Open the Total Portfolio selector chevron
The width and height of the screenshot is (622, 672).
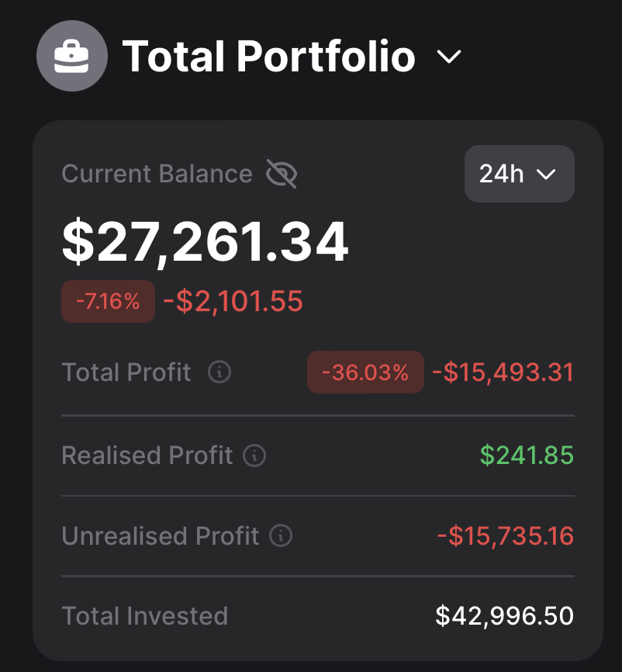[x=449, y=57]
